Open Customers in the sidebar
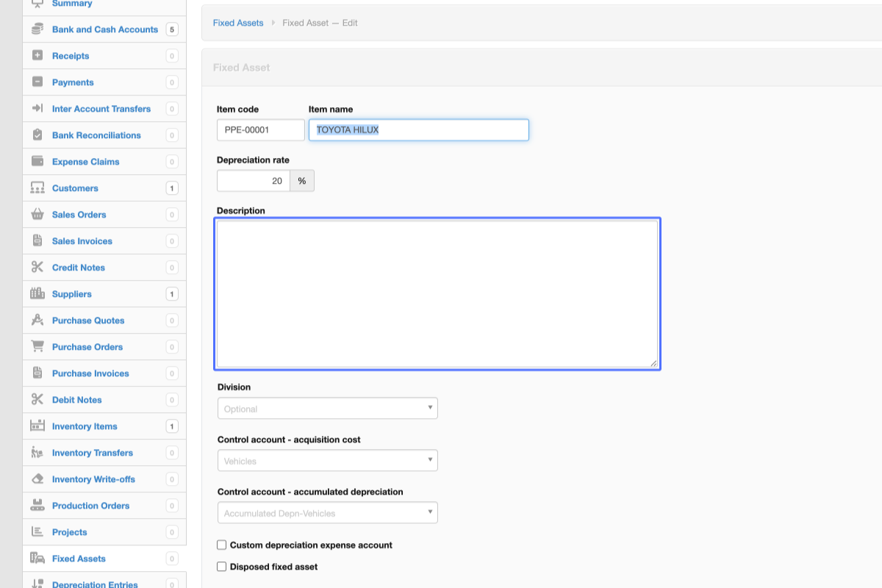Image resolution: width=882 pixels, height=588 pixels. coord(75,188)
